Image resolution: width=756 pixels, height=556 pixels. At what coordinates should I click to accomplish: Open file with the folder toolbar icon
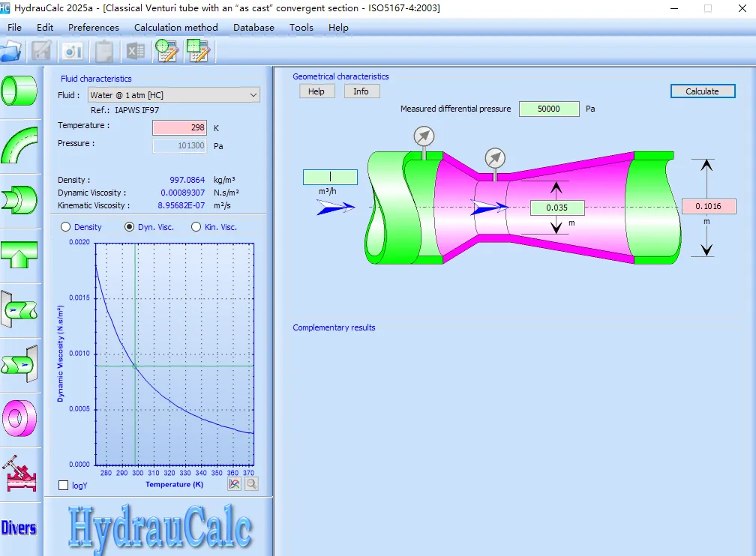tap(10, 51)
